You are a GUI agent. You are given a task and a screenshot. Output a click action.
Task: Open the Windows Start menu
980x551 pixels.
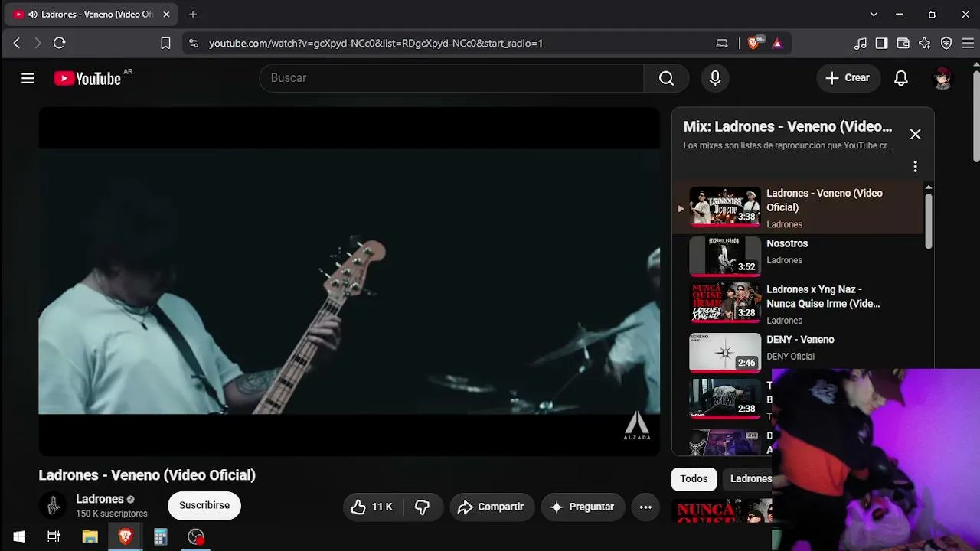(19, 536)
